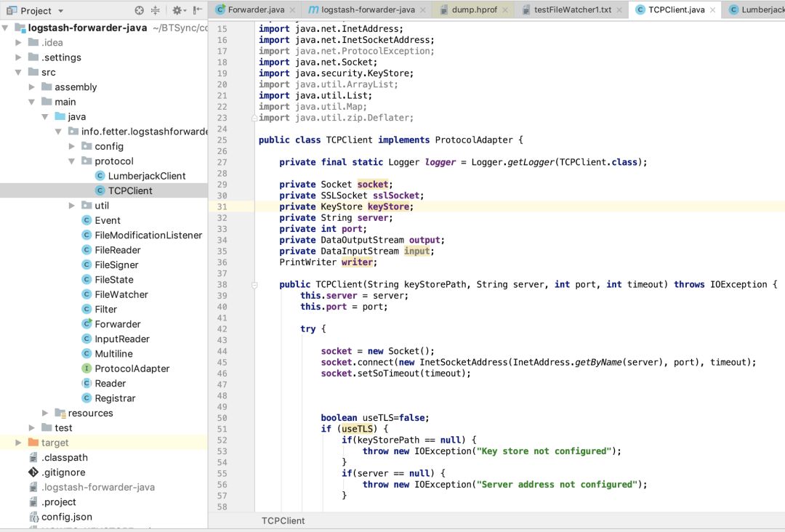Click the TCPClient breadcrumb at bottom

[x=283, y=520]
